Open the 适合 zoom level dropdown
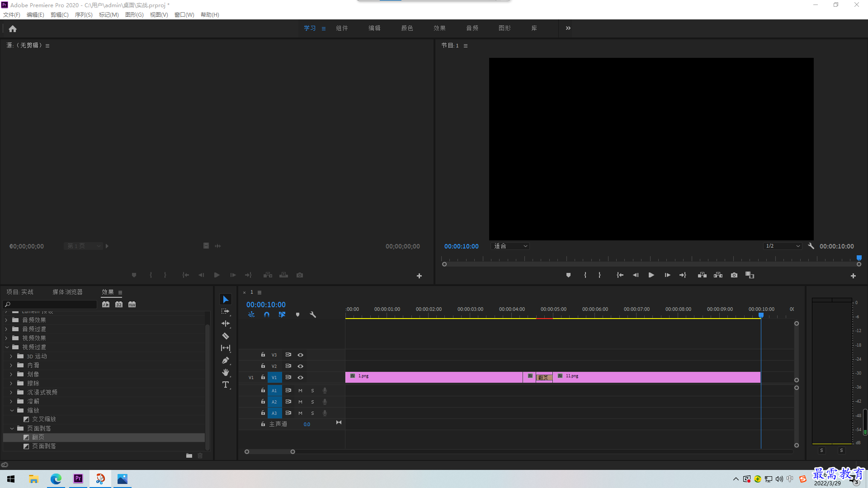Screen dimensions: 868x488 510,246
